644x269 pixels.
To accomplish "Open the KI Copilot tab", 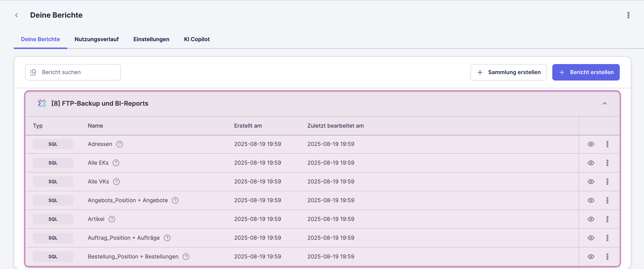I will coord(197,39).
